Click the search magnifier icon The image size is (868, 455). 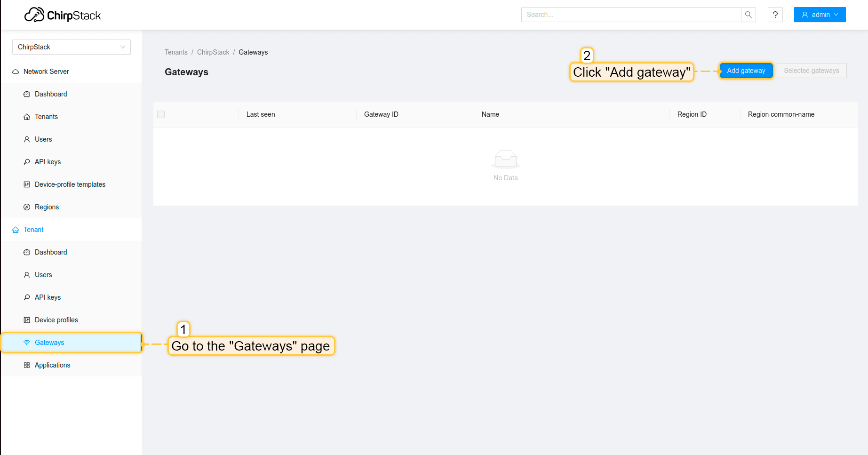click(748, 15)
